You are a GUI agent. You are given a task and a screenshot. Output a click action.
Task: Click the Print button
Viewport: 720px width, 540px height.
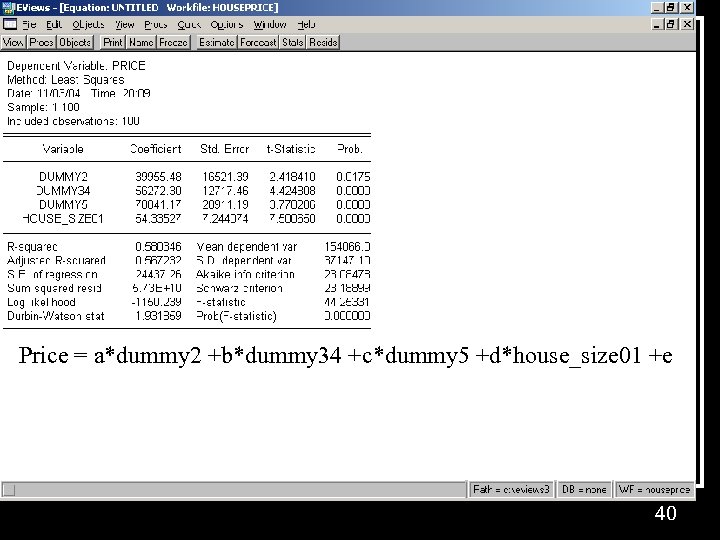(x=113, y=43)
